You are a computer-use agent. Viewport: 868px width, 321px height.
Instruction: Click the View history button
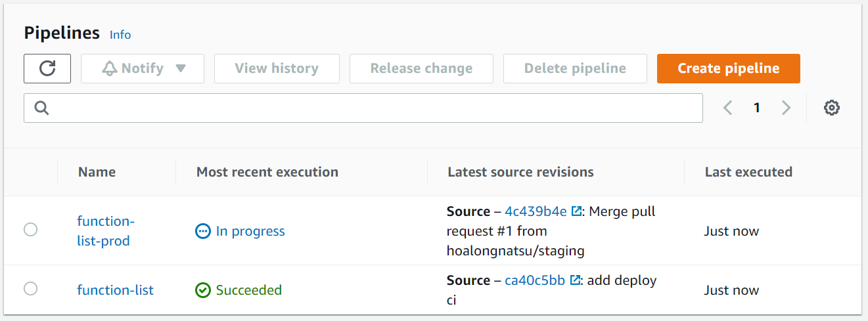[x=277, y=68]
